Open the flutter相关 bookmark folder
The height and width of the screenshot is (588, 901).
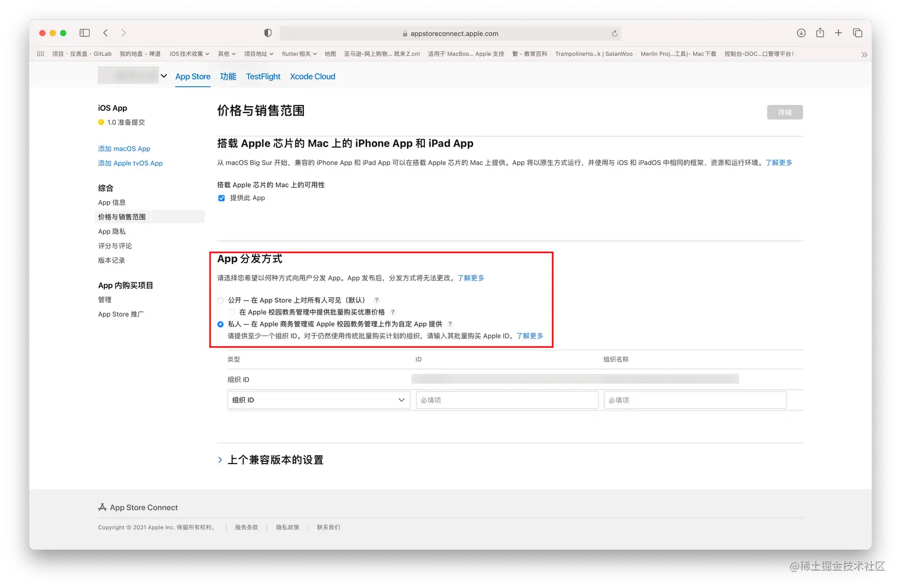[299, 54]
